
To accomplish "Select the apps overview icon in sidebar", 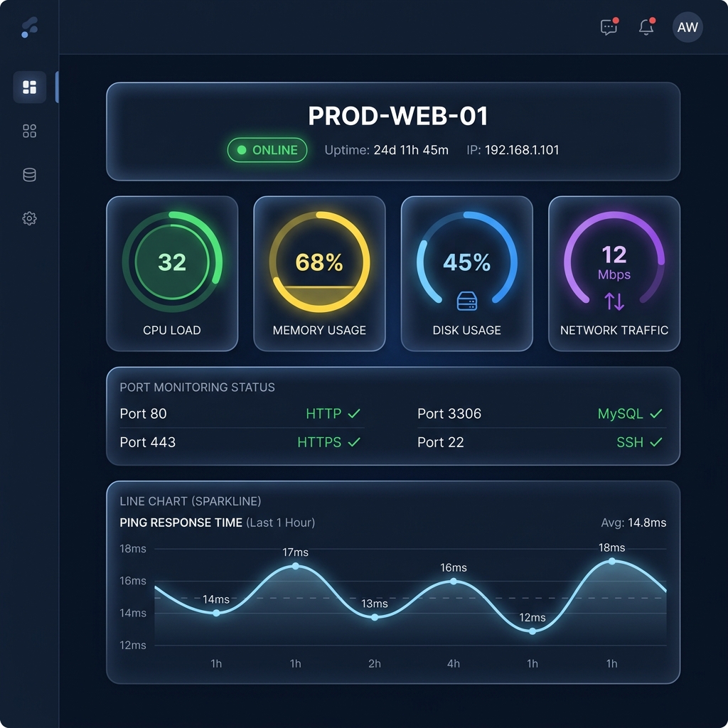I will point(29,131).
